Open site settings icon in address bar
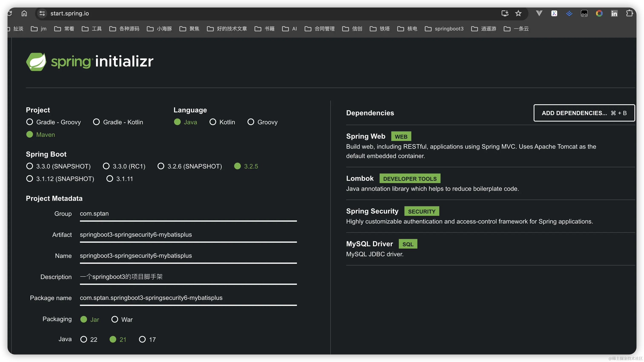Image resolution: width=644 pixels, height=362 pixels. point(42,13)
